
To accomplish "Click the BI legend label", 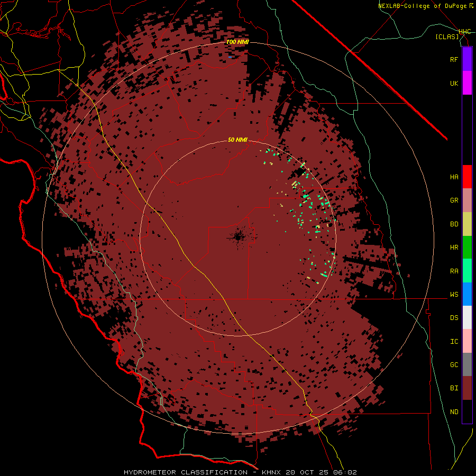I will click(454, 388).
